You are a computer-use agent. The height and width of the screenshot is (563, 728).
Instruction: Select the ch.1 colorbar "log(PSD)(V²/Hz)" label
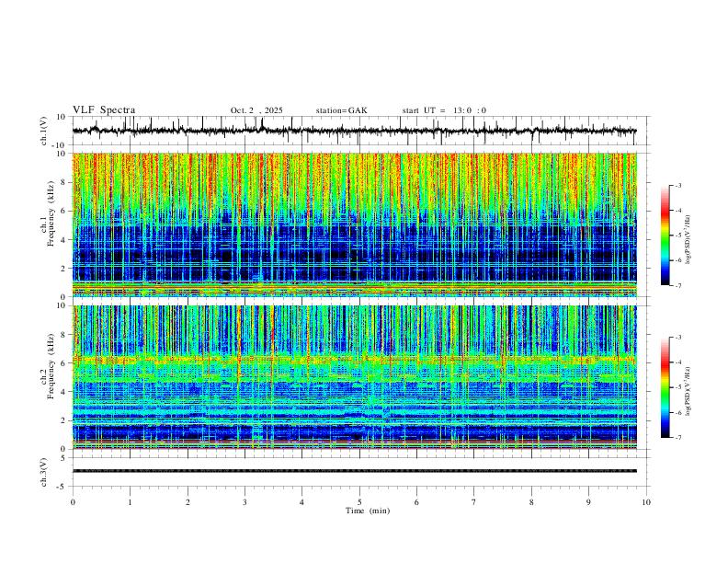(688, 240)
